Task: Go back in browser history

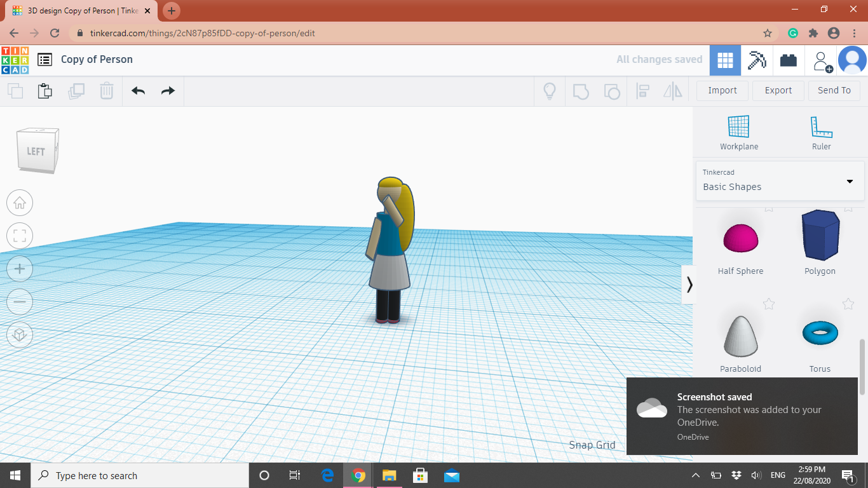Action: [x=14, y=33]
